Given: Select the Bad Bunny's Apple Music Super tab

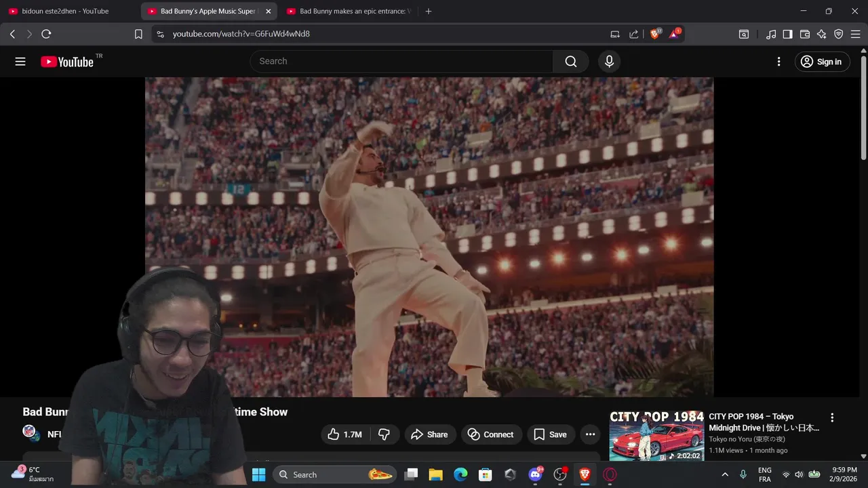Looking at the screenshot, I should [208, 11].
